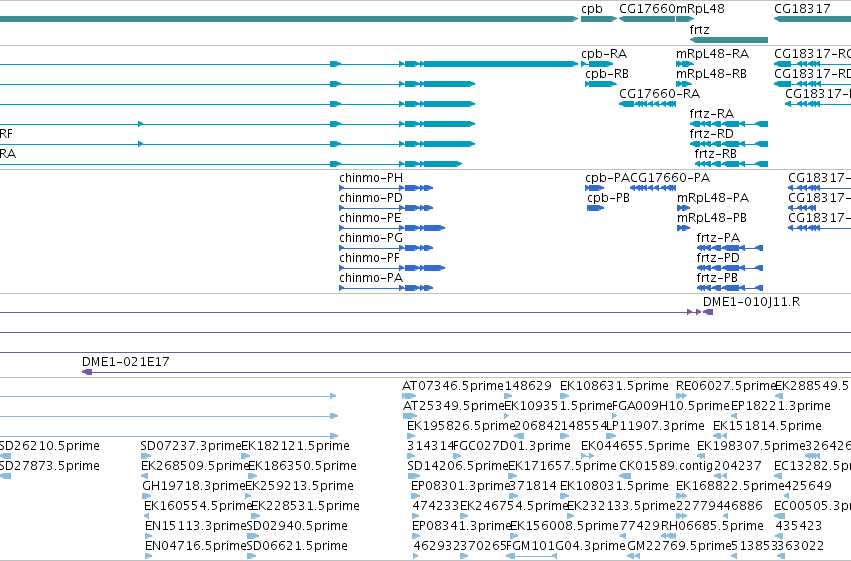Click EST EP08301.3prime

pyautogui.click(x=416, y=496)
